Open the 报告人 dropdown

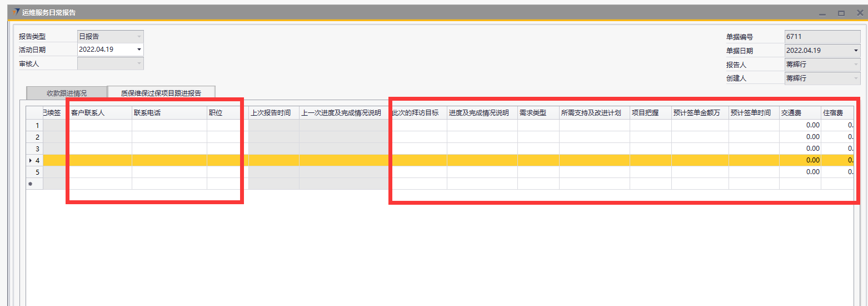coord(856,65)
